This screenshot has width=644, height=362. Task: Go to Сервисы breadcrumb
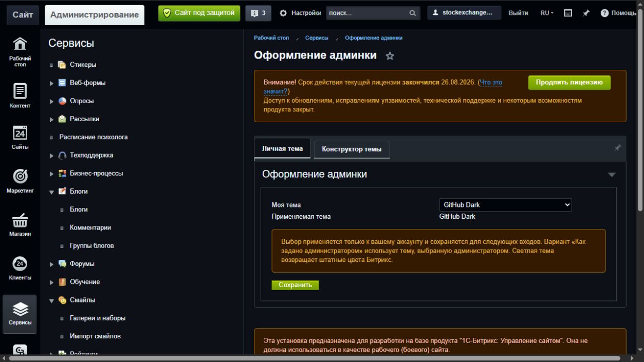coord(317,38)
